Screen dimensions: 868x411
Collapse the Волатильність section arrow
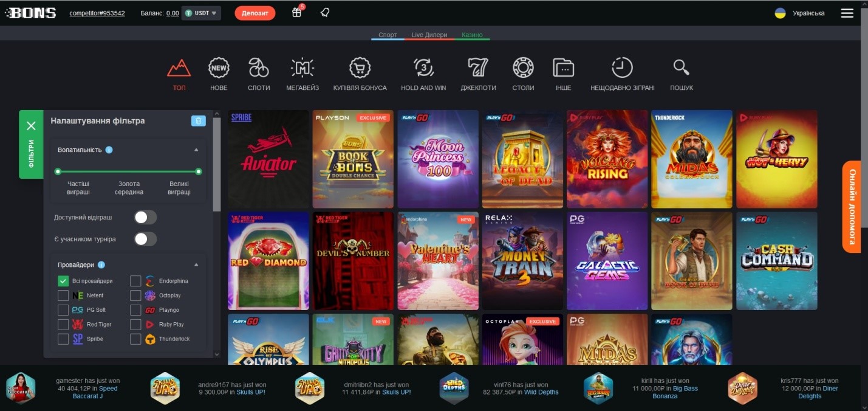click(x=196, y=150)
